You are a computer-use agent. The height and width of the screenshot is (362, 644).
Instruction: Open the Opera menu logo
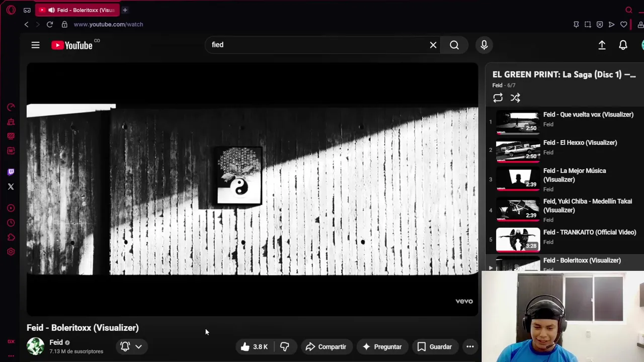pos(11,10)
